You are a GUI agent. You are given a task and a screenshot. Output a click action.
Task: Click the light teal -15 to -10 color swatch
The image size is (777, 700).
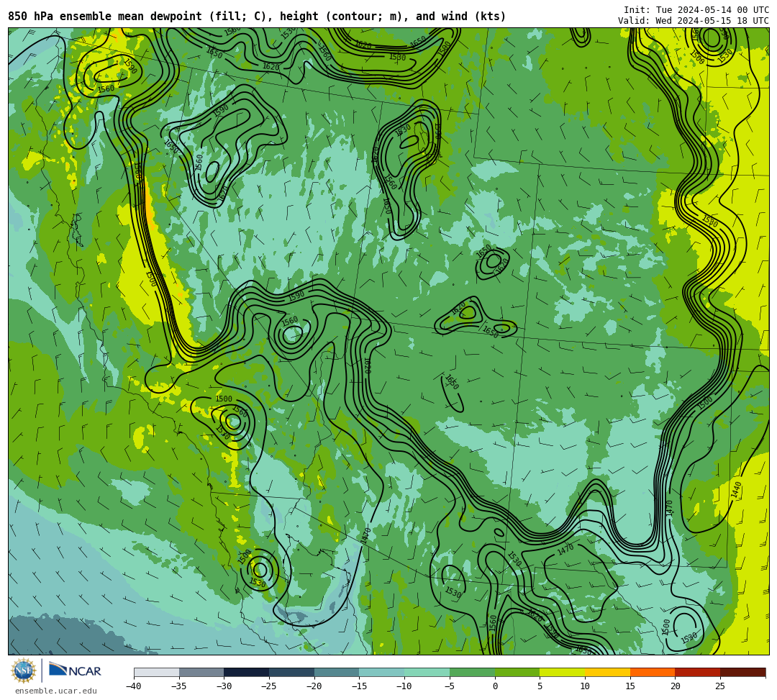coord(381,672)
